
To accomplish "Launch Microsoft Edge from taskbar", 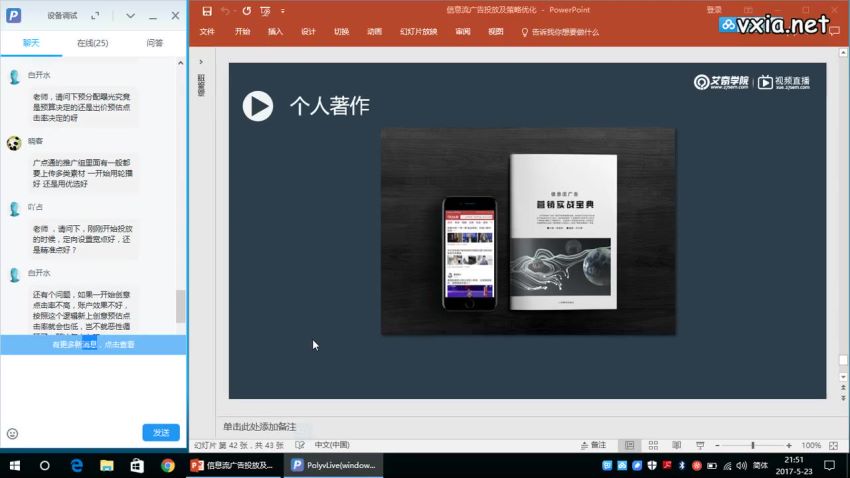I will click(76, 466).
